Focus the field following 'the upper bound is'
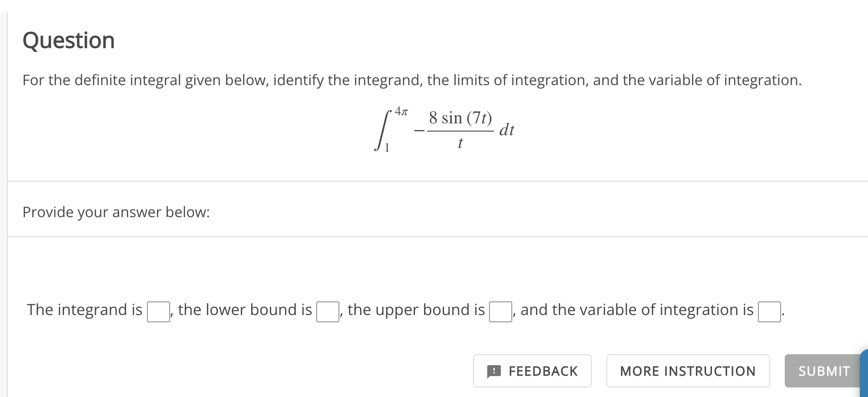The width and height of the screenshot is (868, 397). pos(500,312)
